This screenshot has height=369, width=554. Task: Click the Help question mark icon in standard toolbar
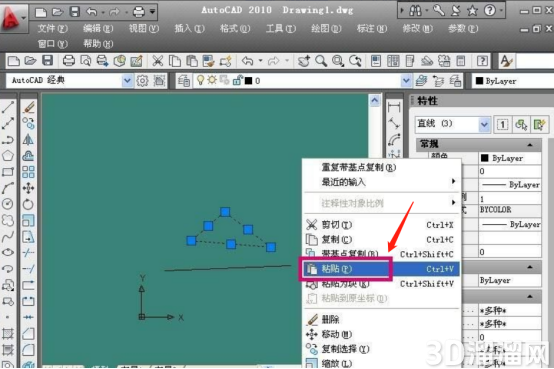click(482, 61)
